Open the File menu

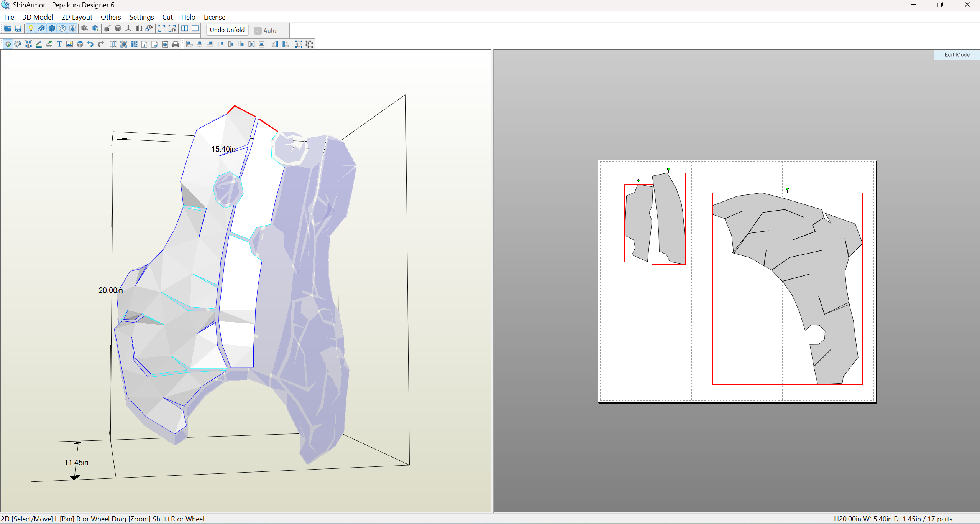[9, 17]
